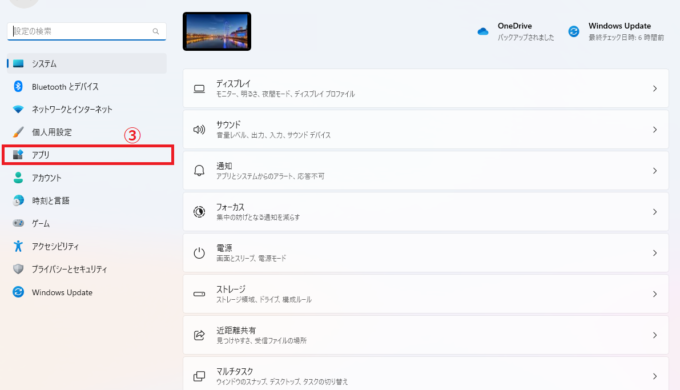The width and height of the screenshot is (680, 390).
Task: Click the multitasking windows icon
Action: (199, 376)
